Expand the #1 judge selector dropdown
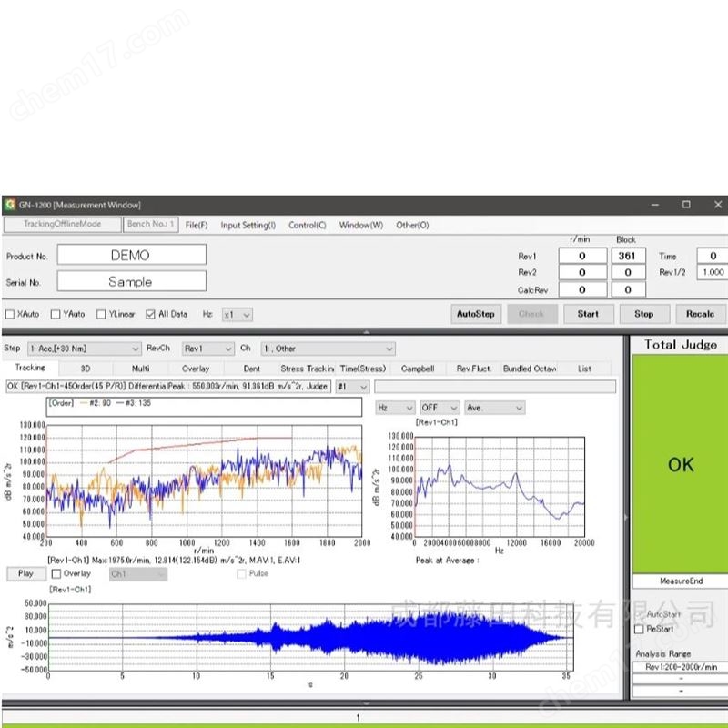The height and width of the screenshot is (728, 728). 352,386
